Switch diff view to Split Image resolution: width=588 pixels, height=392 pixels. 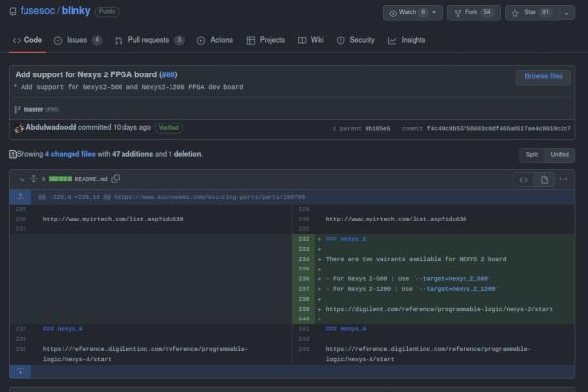pyautogui.click(x=532, y=154)
